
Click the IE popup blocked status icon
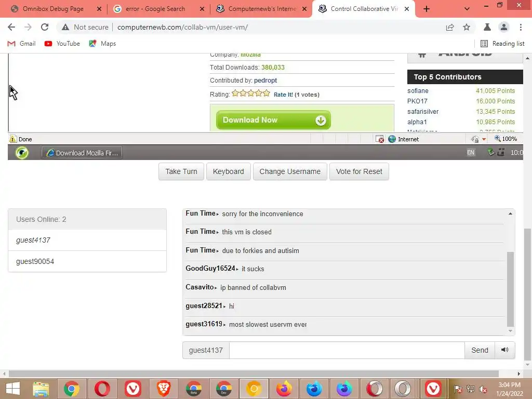[380, 139]
